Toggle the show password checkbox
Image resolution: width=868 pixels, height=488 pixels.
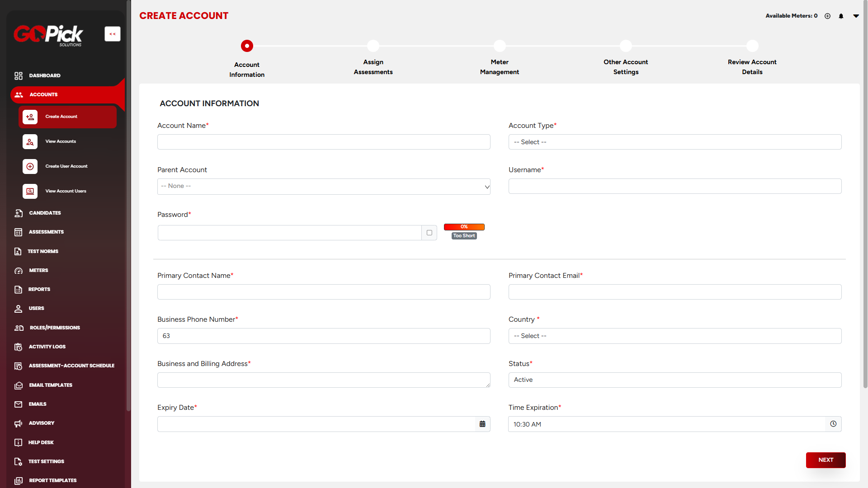429,233
